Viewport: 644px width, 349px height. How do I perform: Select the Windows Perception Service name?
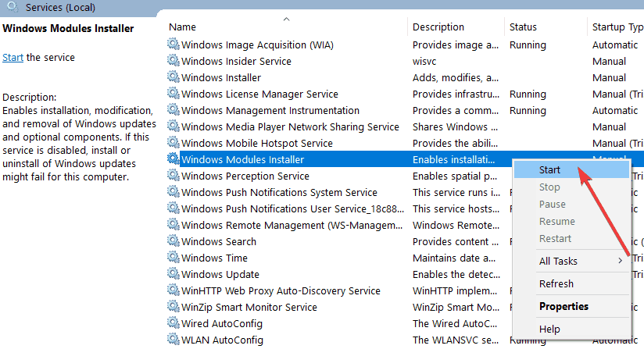point(245,176)
